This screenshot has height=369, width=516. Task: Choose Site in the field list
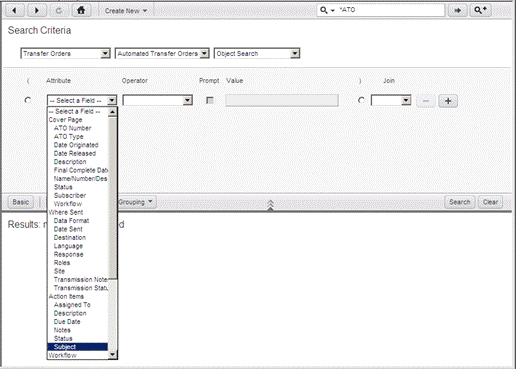78,271
